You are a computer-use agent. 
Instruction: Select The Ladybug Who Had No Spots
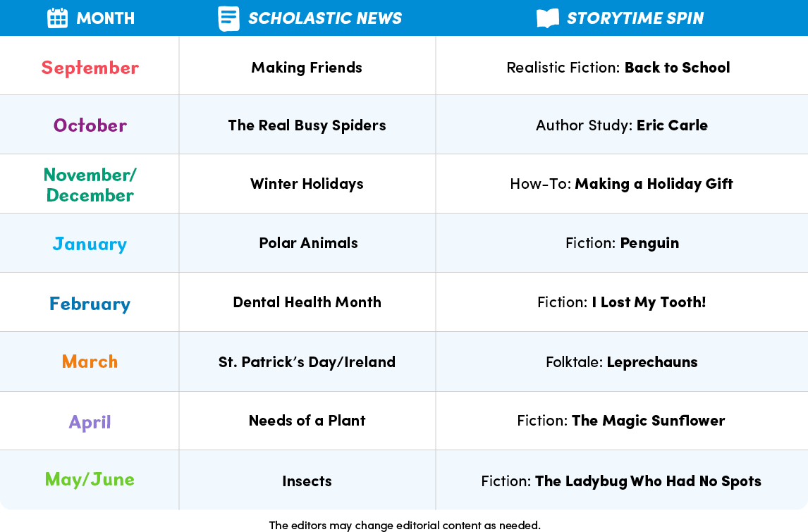(648, 481)
